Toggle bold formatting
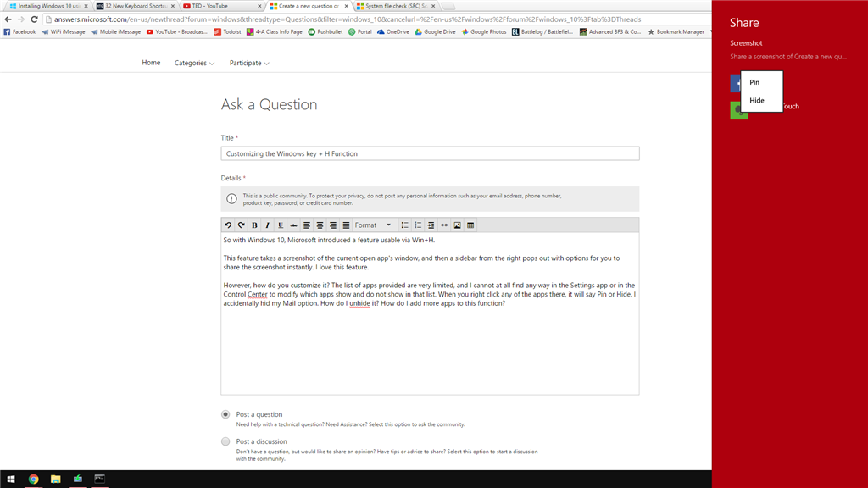 (254, 225)
